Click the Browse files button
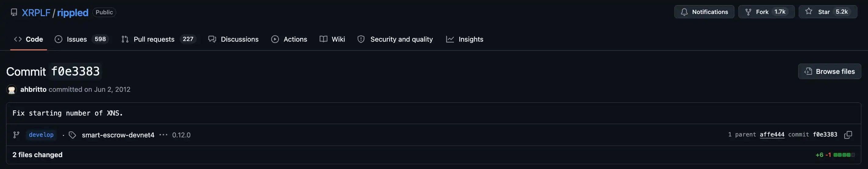 (829, 71)
